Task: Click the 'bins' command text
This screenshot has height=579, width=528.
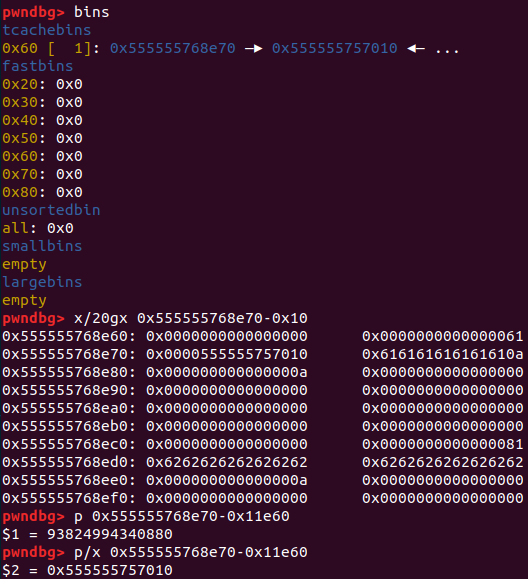Action: coord(92,12)
